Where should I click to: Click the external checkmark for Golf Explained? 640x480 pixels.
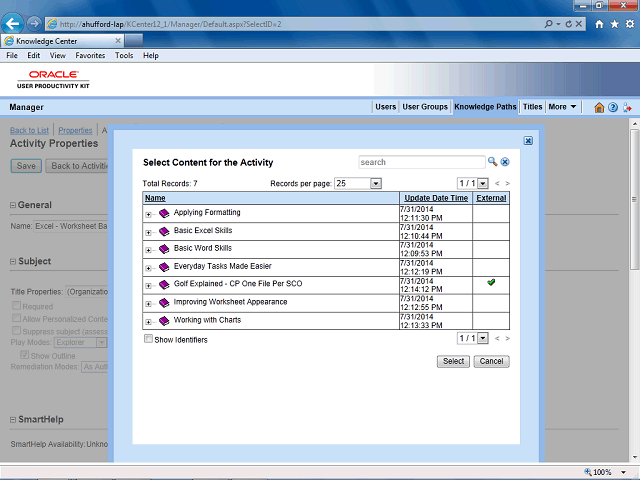[491, 282]
